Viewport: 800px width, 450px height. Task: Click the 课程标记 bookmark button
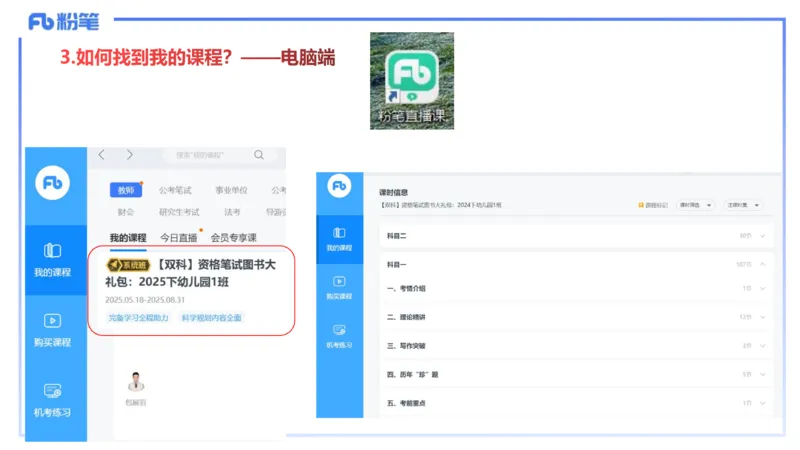pyautogui.click(x=653, y=205)
